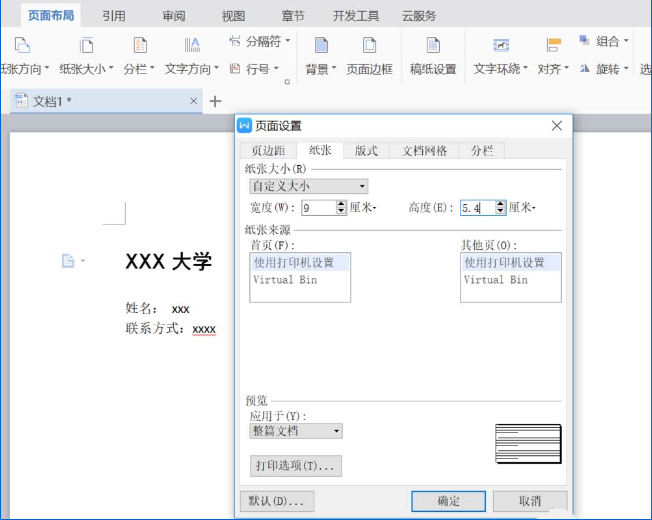Click the 文字环绕 text wrap icon
The width and height of the screenshot is (652, 520).
(x=500, y=46)
